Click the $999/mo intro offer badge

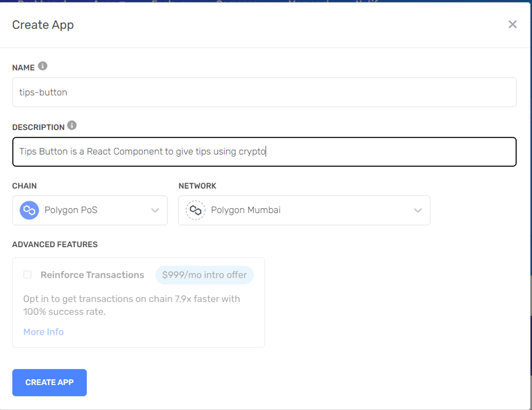coord(204,275)
